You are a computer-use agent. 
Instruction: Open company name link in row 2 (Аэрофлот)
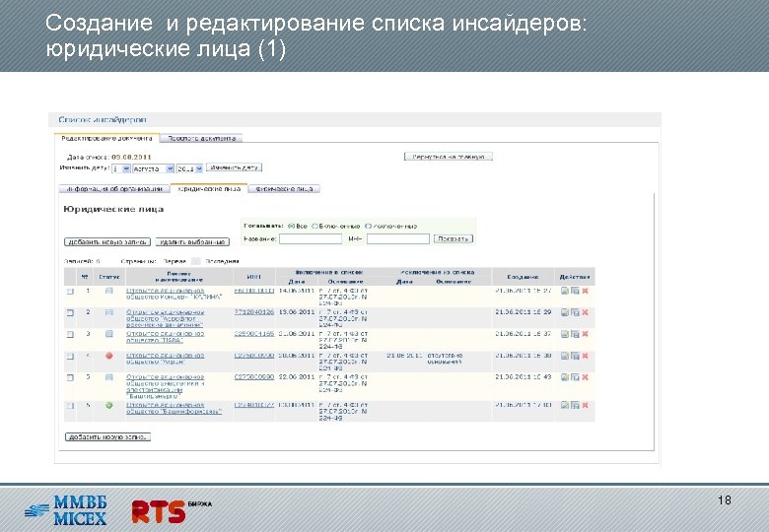165,318
